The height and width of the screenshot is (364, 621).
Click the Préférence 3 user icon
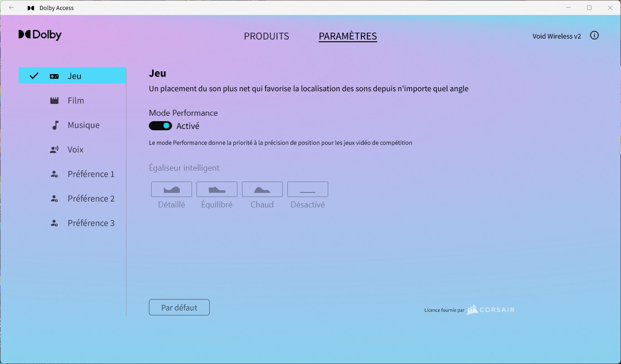point(54,223)
